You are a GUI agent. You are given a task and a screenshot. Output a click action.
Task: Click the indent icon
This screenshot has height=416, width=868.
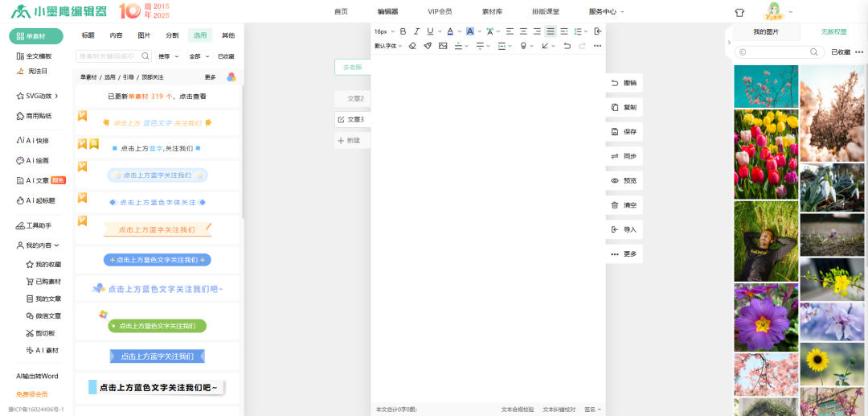click(564, 31)
